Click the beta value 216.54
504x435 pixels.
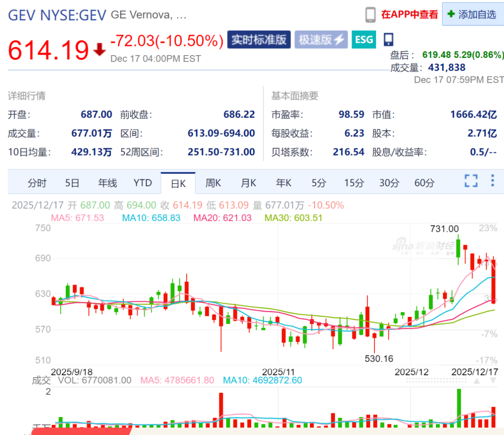pyautogui.click(x=349, y=152)
